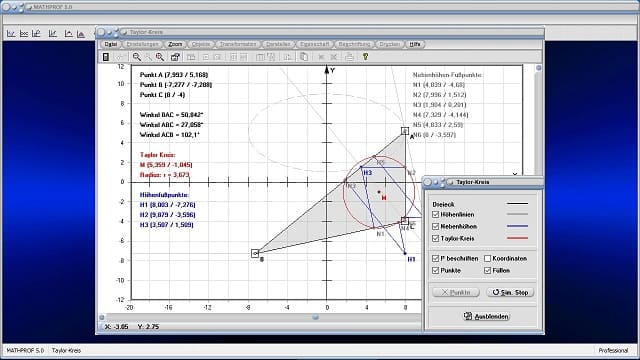Click the square handle on point B
This screenshot has height=360, width=640.
click(x=255, y=253)
